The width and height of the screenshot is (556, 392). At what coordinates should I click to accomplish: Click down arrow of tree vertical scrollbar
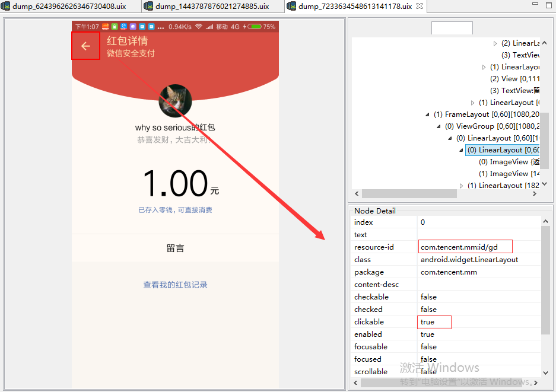pyautogui.click(x=545, y=184)
